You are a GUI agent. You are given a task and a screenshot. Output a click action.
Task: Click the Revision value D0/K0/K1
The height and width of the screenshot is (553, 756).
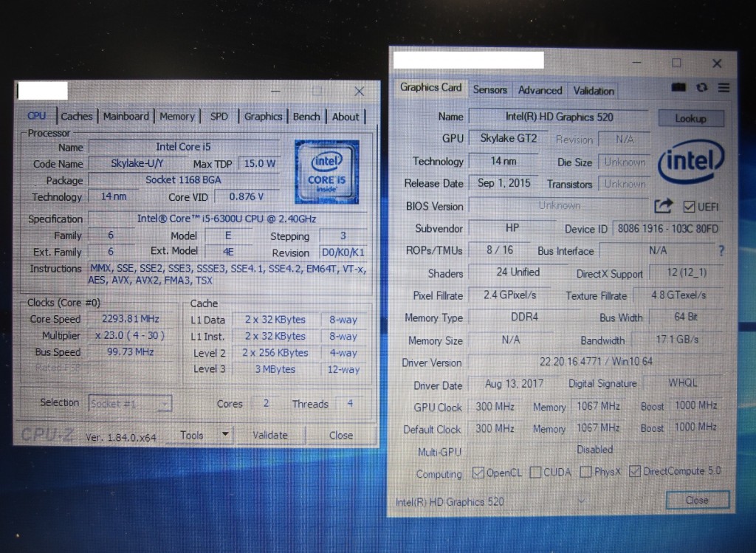point(343,253)
